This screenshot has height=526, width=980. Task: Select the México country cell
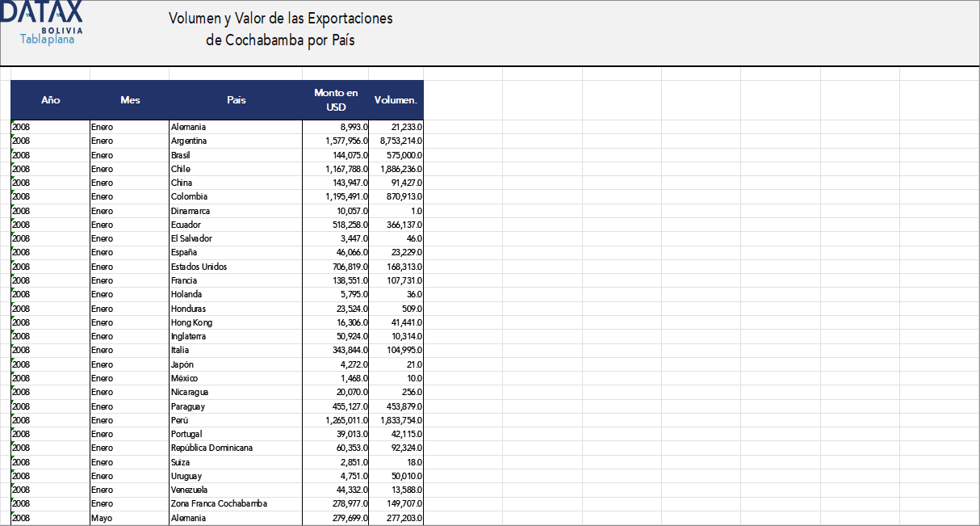(236, 378)
